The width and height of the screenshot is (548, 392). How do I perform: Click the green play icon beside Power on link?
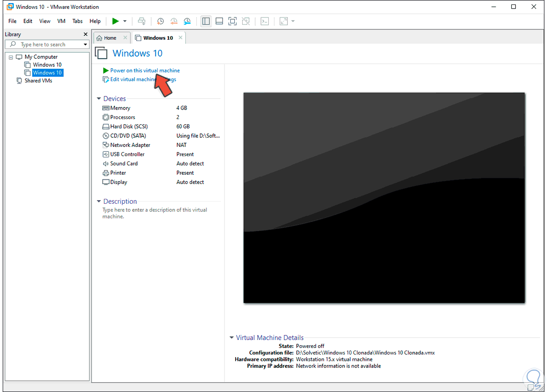point(106,70)
